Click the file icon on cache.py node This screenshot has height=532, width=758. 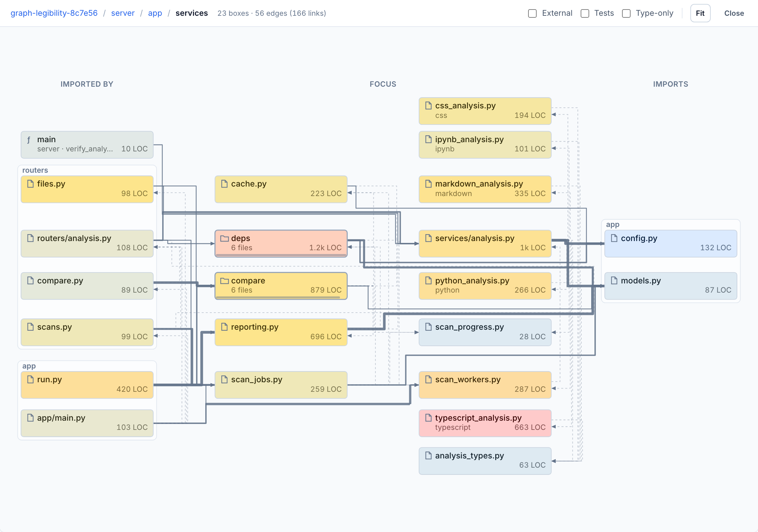point(224,184)
